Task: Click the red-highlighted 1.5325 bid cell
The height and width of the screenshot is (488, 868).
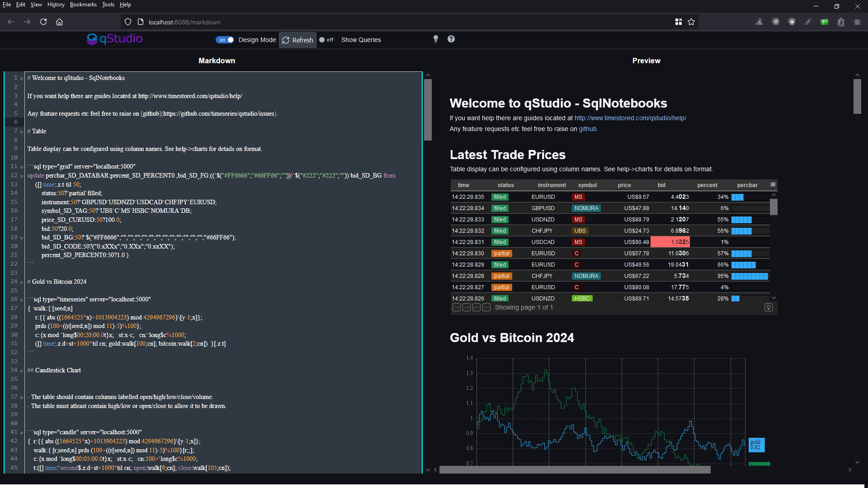Action: [670, 242]
